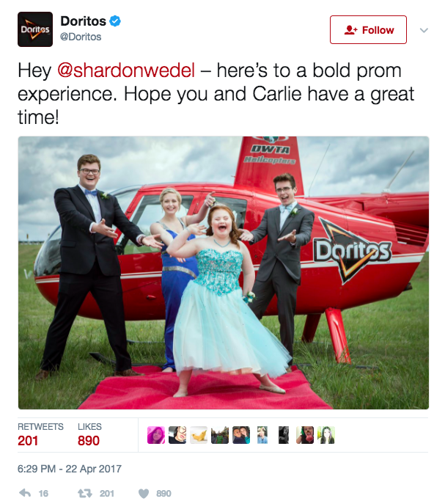The width and height of the screenshot is (445, 504).
Task: Open the glasses selfie liker avatar
Action: [177, 435]
